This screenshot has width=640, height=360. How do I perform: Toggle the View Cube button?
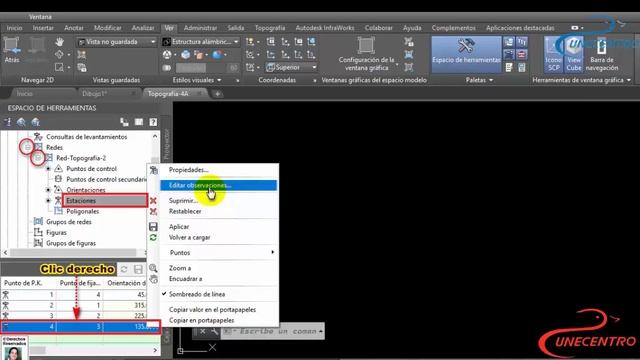click(x=573, y=54)
